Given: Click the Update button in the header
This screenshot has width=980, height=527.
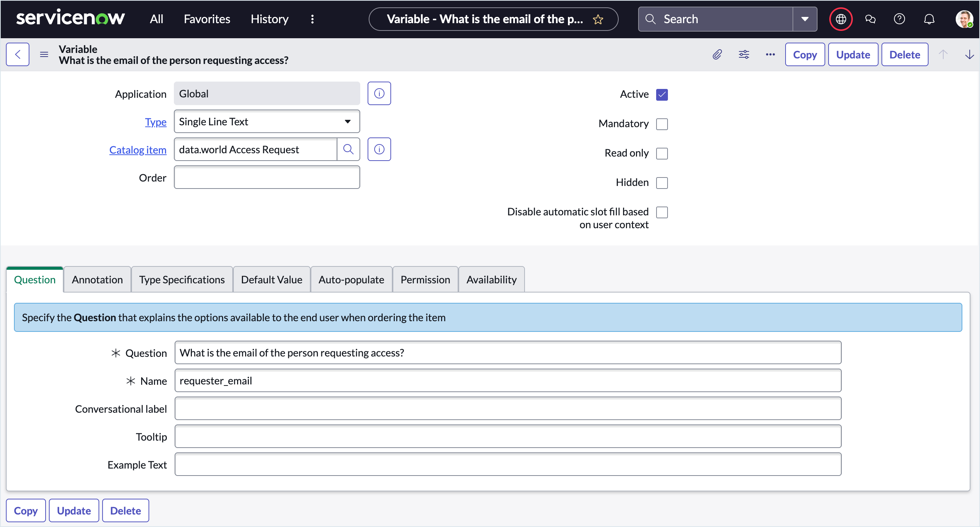Looking at the screenshot, I should coord(852,55).
